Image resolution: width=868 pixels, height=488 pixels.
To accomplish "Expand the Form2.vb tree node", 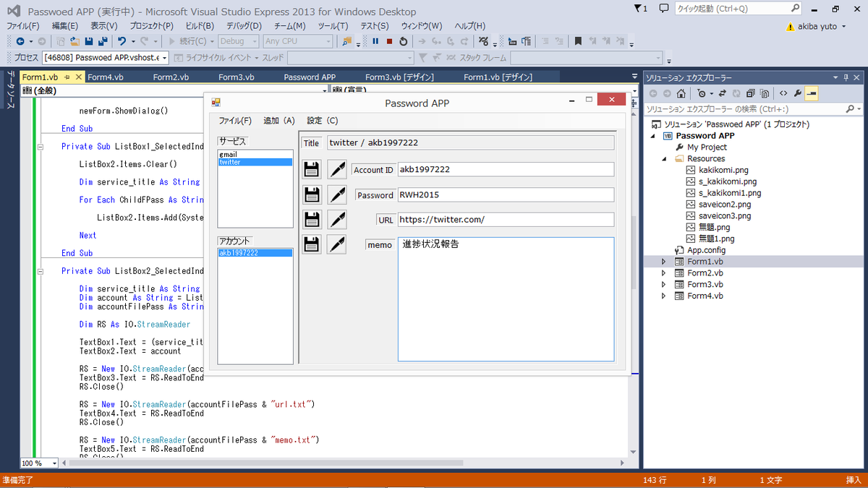I will 663,273.
